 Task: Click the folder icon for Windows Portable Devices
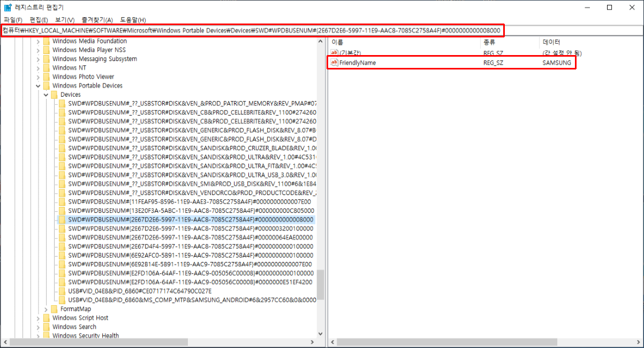click(x=47, y=86)
